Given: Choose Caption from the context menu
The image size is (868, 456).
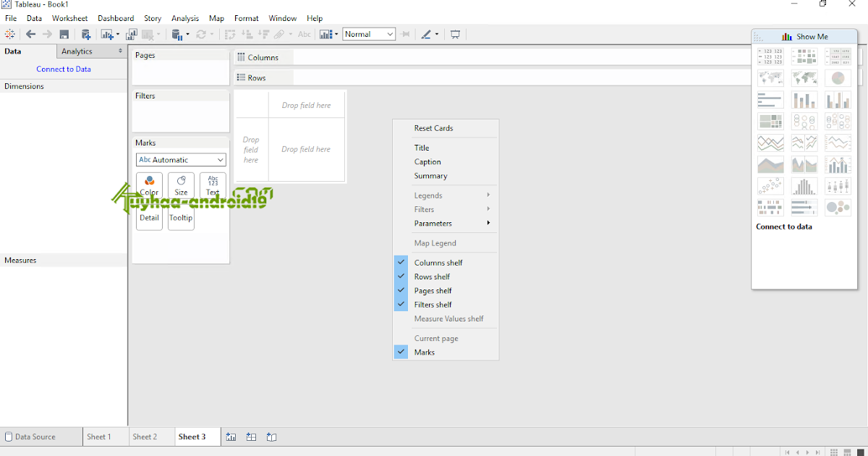Looking at the screenshot, I should [x=446, y=162].
